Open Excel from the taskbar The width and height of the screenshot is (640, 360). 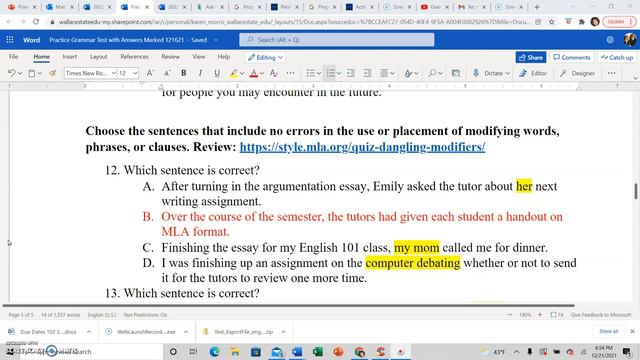318,351
